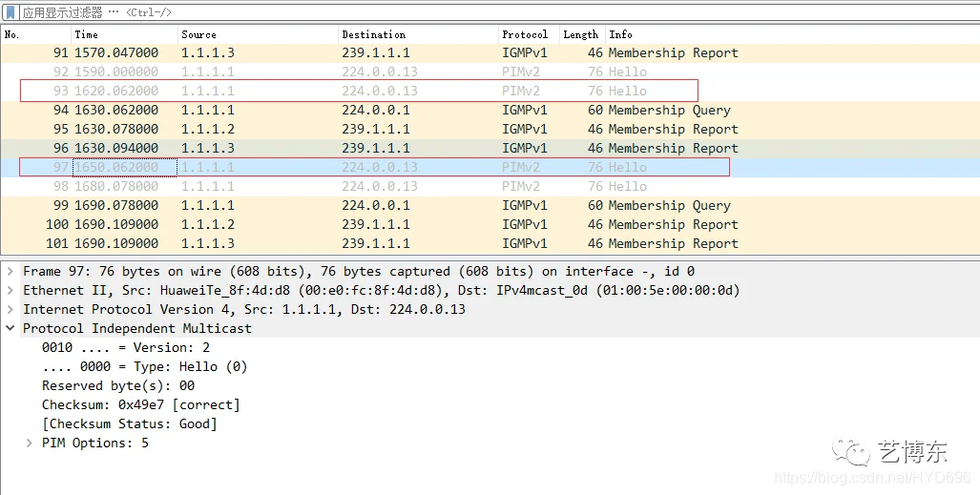Select the Type: Hello (0) field line
The height and width of the screenshot is (495, 980).
144,367
